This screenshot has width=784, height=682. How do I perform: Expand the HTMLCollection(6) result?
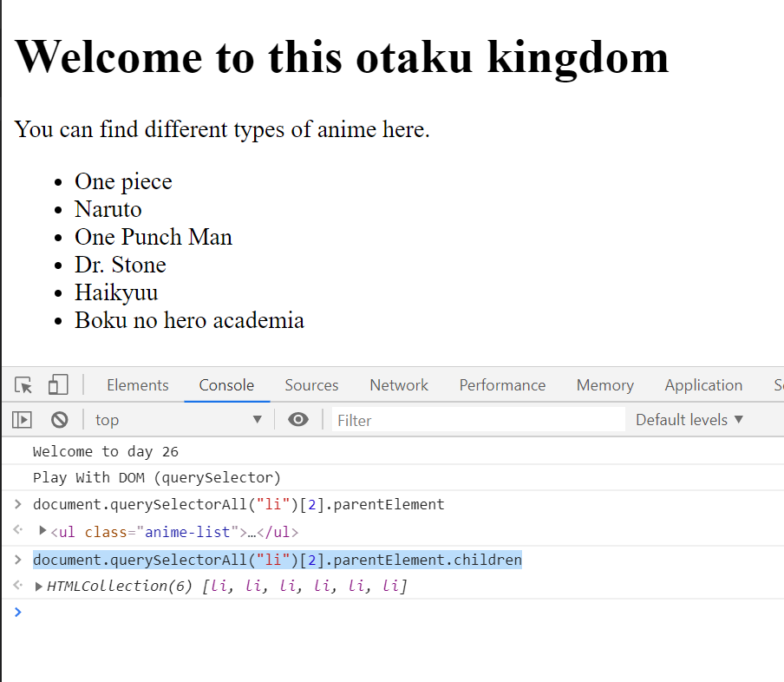click(38, 587)
